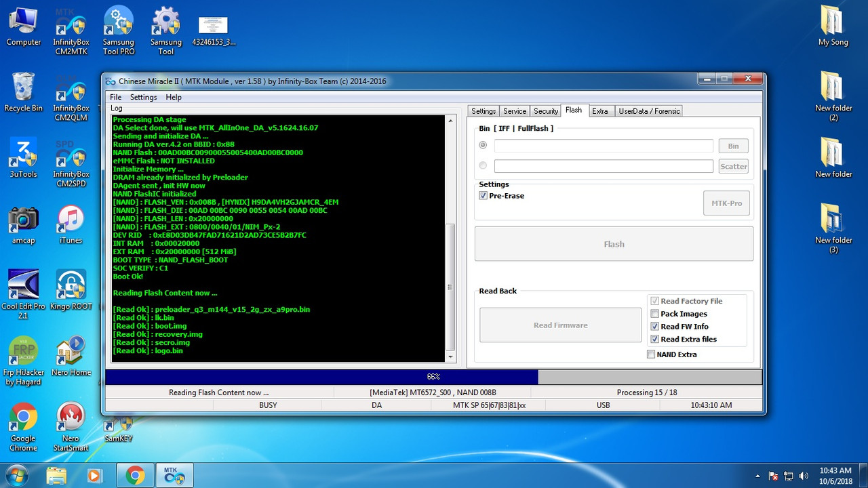Uncheck the Read FW Info checkbox

[x=654, y=327]
